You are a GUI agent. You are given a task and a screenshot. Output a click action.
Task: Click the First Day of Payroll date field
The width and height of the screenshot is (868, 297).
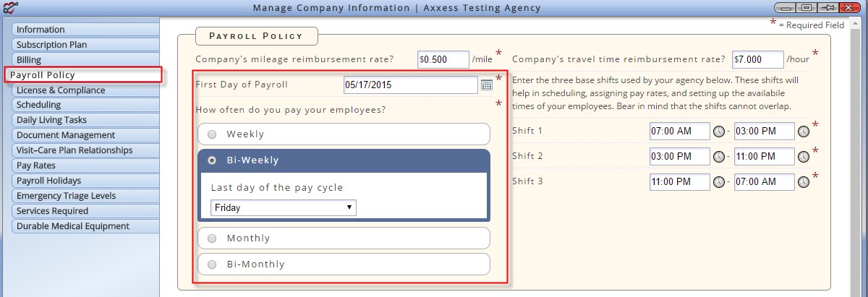click(x=411, y=85)
